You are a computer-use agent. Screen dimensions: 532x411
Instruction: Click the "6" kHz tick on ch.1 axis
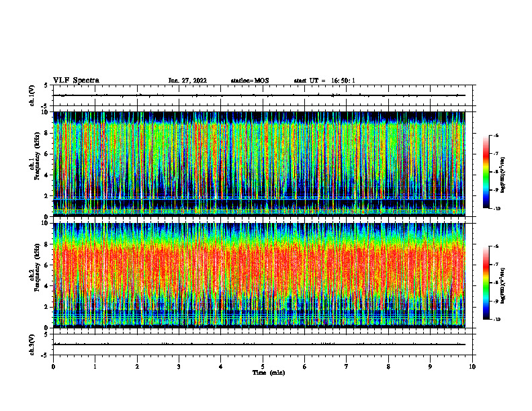(47, 154)
